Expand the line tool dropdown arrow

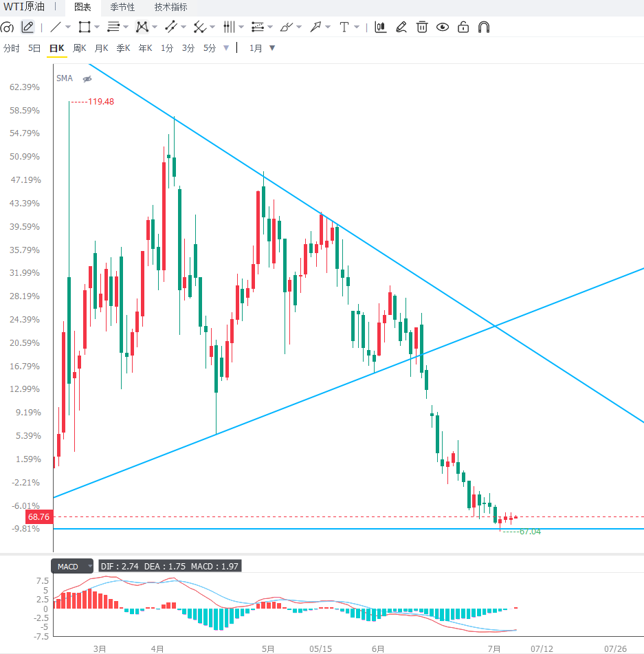point(68,27)
